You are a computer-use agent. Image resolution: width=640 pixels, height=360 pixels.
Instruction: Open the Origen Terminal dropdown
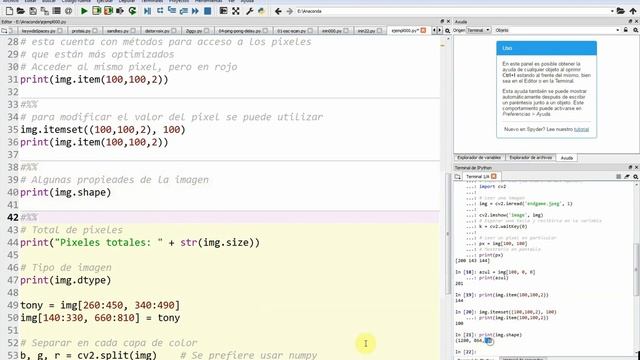pos(478,30)
